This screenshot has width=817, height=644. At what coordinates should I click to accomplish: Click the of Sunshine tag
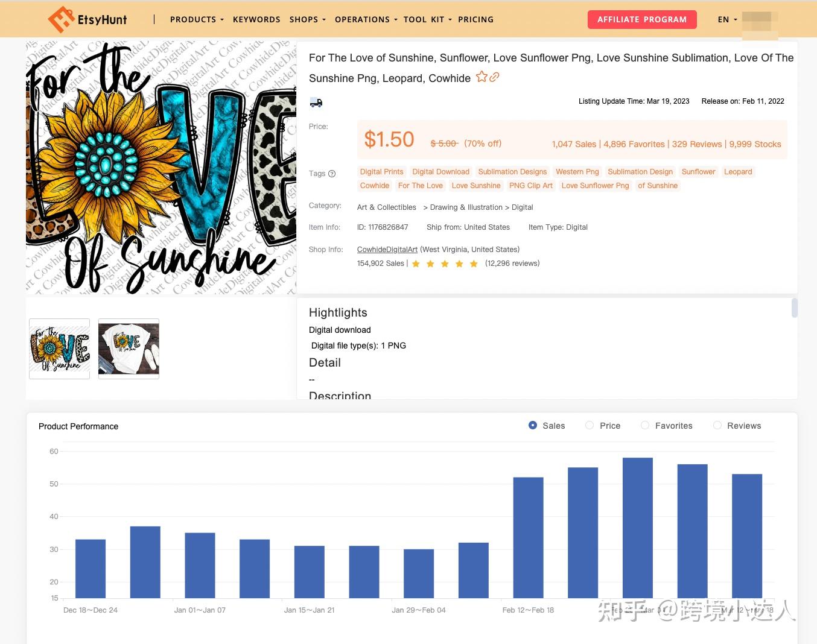pos(658,186)
